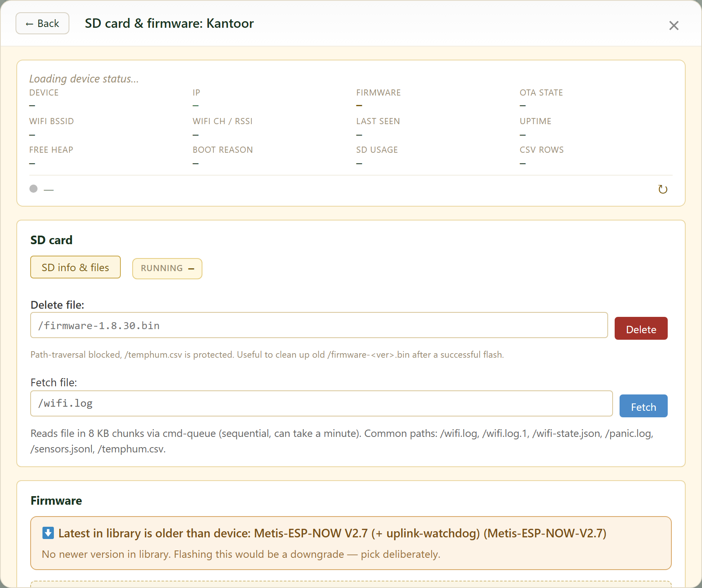This screenshot has width=702, height=588.
Task: Click the red Delete button
Action: (x=641, y=328)
